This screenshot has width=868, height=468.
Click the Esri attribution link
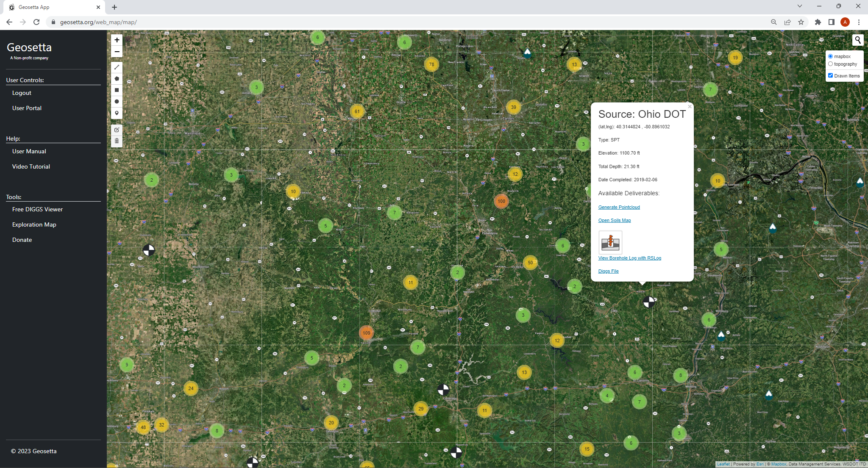pyautogui.click(x=760, y=464)
